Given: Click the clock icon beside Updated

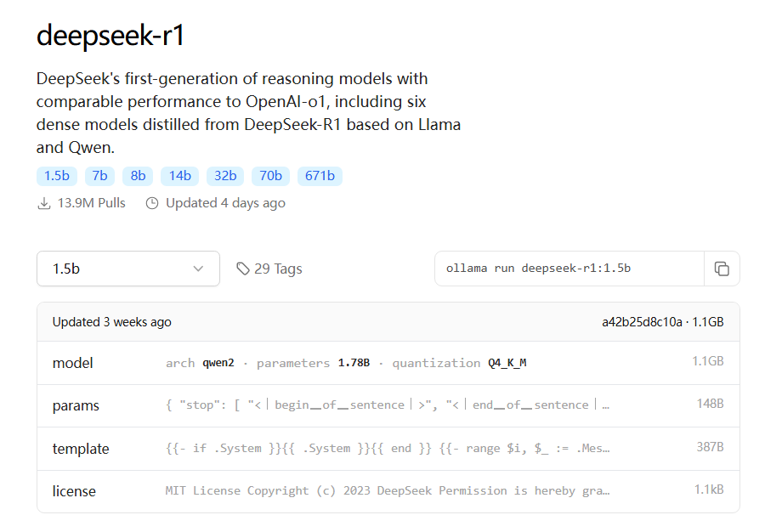Looking at the screenshot, I should click(152, 203).
